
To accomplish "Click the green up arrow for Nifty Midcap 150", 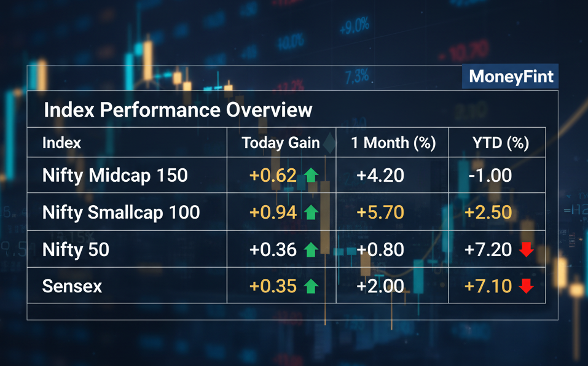I will [311, 176].
